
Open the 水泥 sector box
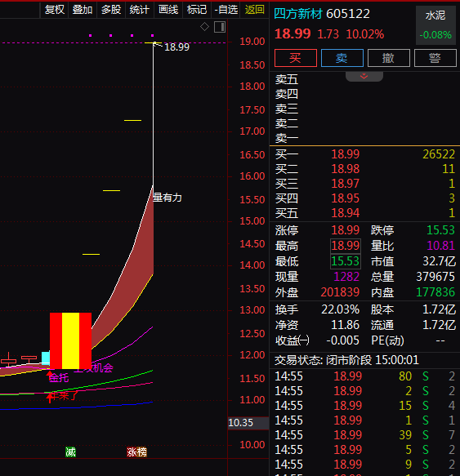pos(435,24)
